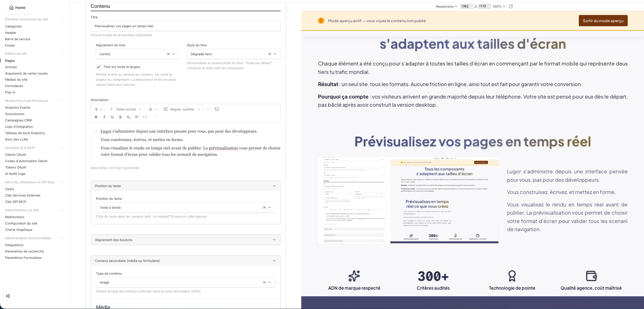644x309 pixels.
Task: Open Pages in the sidebar
Action: (10, 61)
